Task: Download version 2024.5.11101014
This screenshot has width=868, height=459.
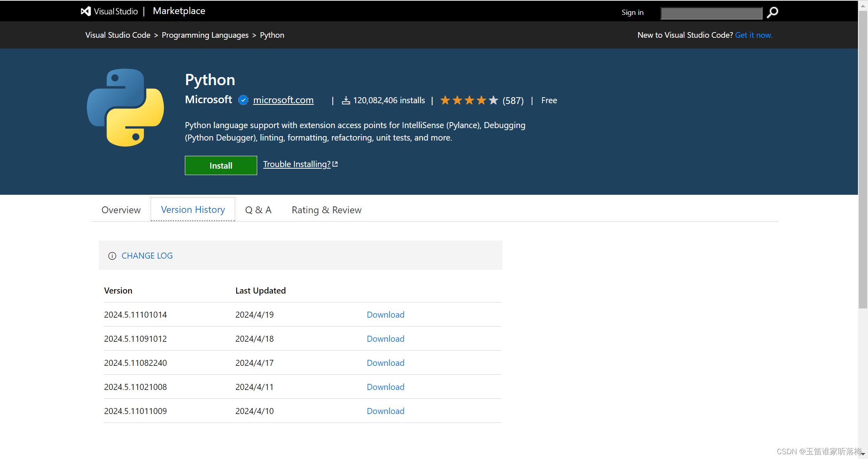Action: (385, 314)
